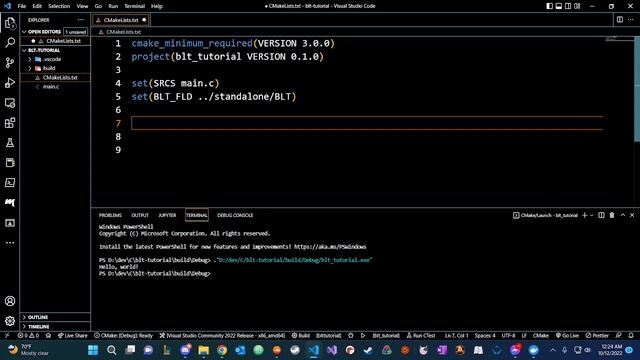Click 1 unsaved badge in Open Editors
The height and width of the screenshot is (360, 640).
click(x=76, y=32)
